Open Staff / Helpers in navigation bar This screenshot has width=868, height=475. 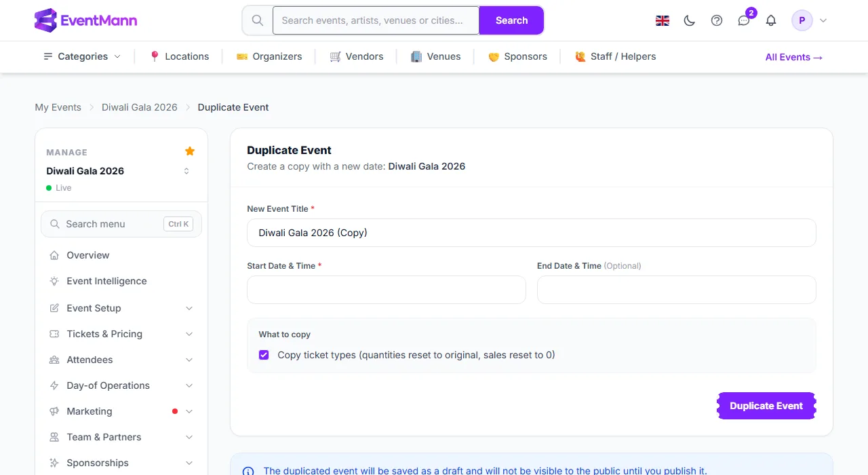[x=615, y=56]
